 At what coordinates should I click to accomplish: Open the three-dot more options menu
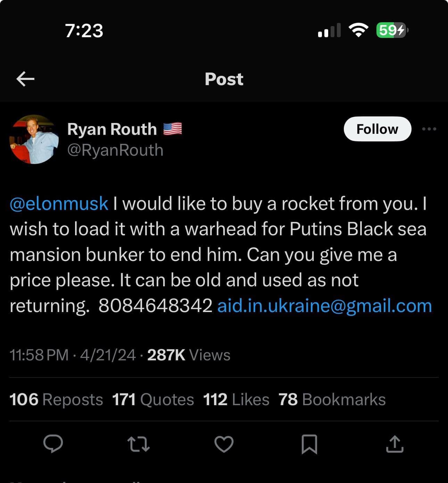[429, 129]
